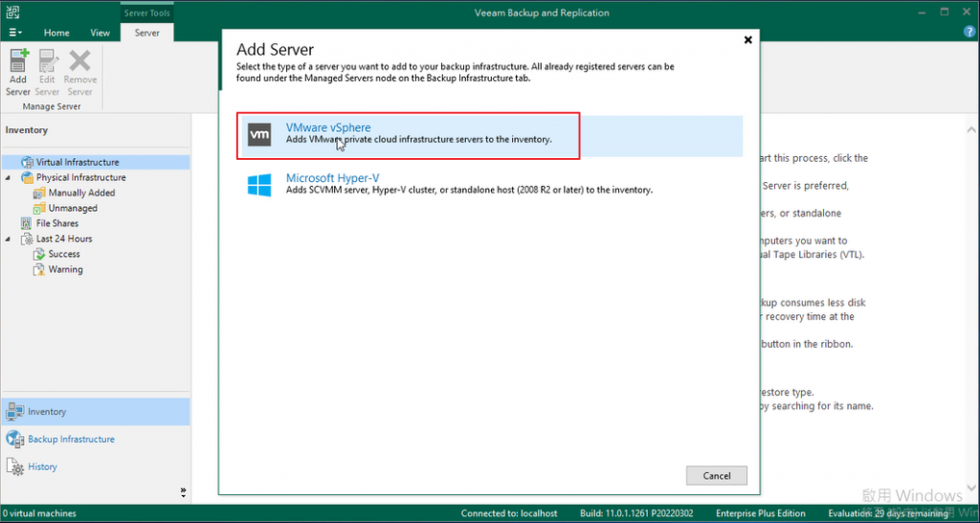The height and width of the screenshot is (523, 980).
Task: Expand the navigation pane overflow chevron
Action: click(183, 492)
